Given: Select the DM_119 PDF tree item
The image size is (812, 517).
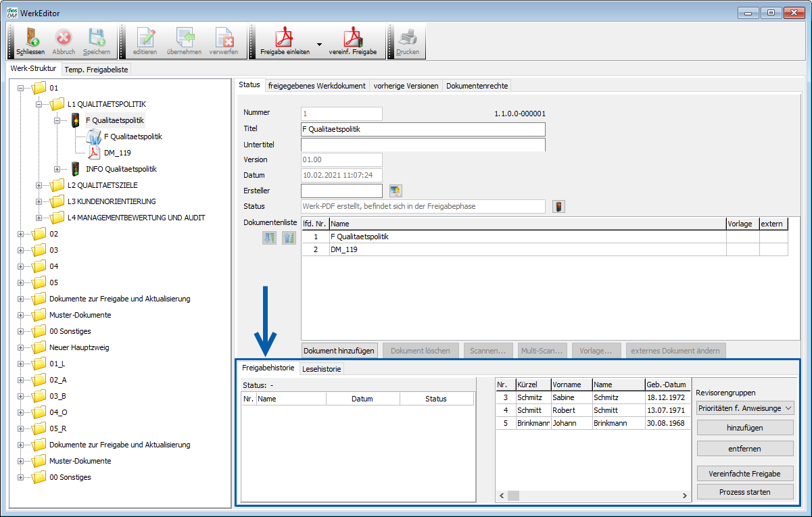Looking at the screenshot, I should click(116, 153).
